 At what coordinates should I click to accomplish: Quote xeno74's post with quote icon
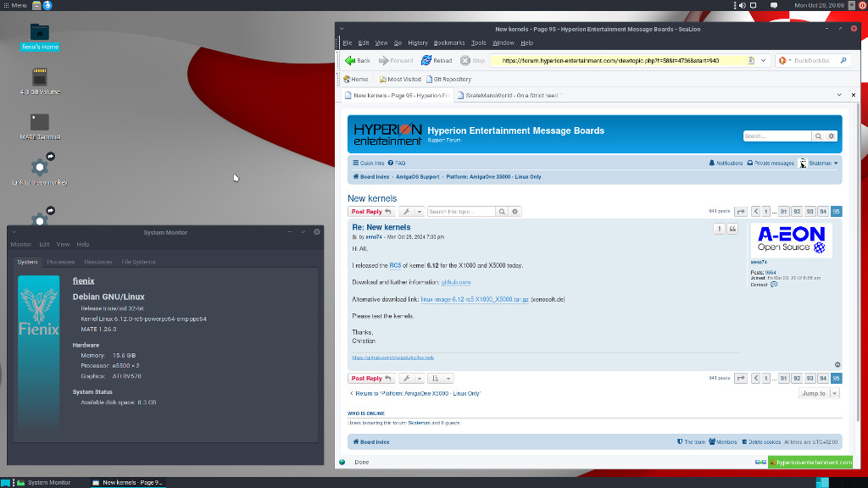732,229
